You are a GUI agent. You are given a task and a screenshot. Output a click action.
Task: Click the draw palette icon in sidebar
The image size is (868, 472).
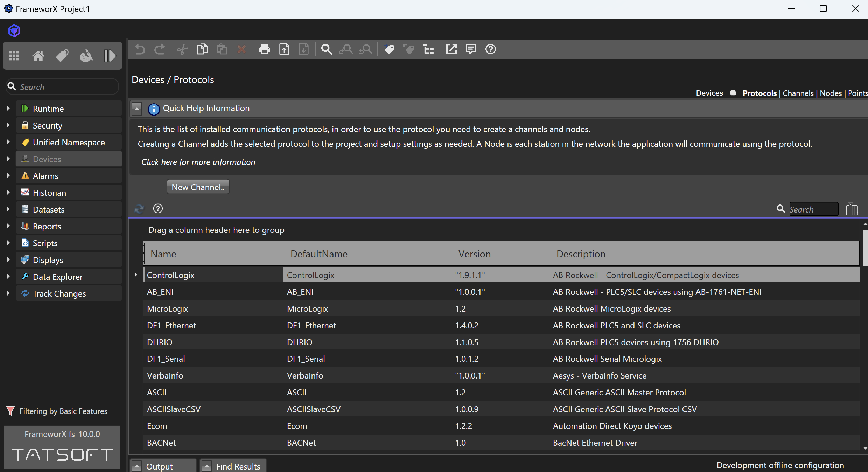pyautogui.click(x=86, y=56)
